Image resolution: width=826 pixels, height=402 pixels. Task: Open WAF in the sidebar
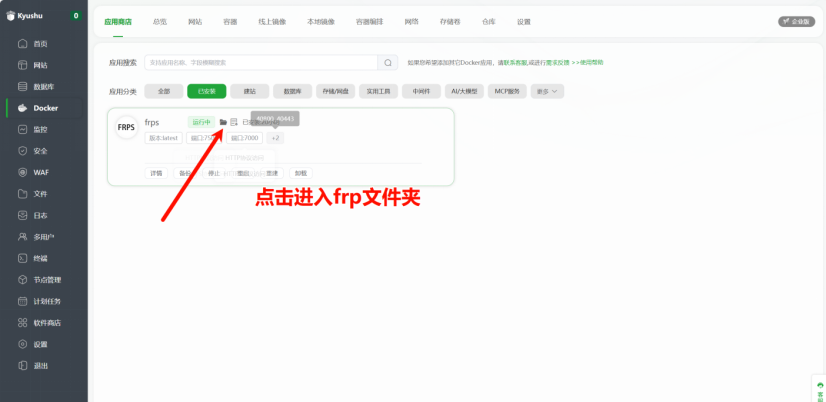click(41, 172)
